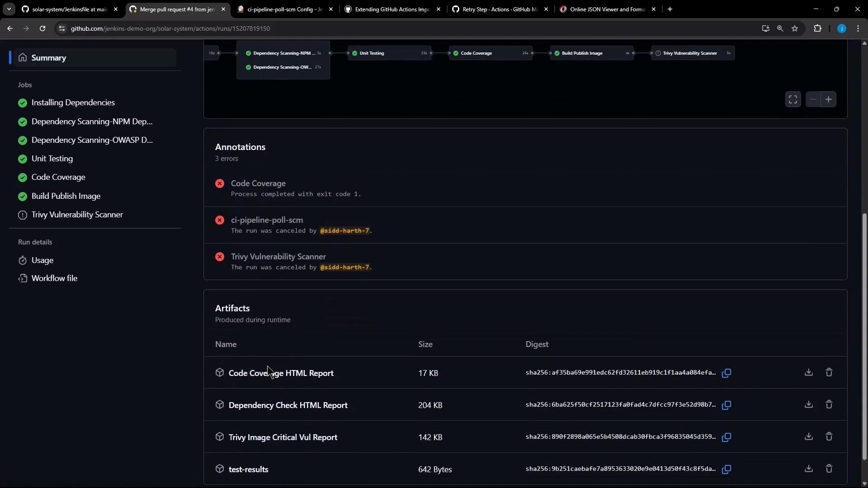Delete the Trivy Image Critical Vul Report
This screenshot has width=868, height=488.
coord(829,436)
